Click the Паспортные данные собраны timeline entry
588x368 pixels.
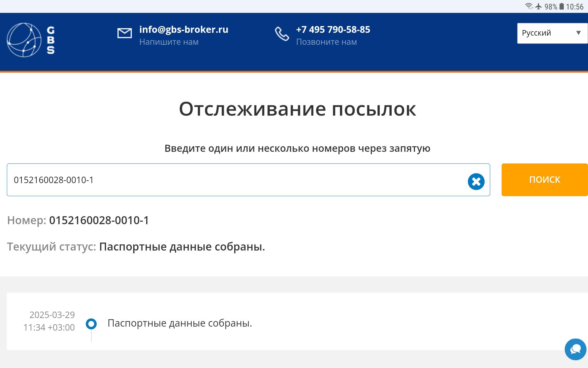pos(180,323)
